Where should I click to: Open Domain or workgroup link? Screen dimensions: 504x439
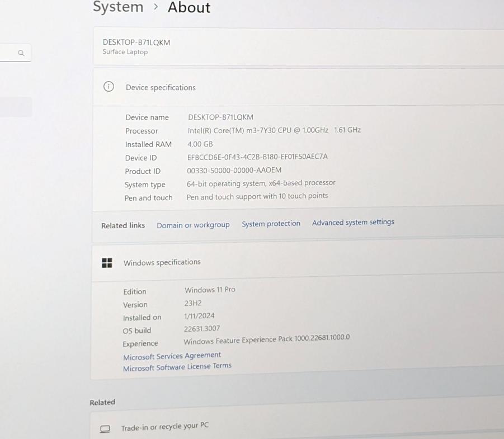point(193,225)
